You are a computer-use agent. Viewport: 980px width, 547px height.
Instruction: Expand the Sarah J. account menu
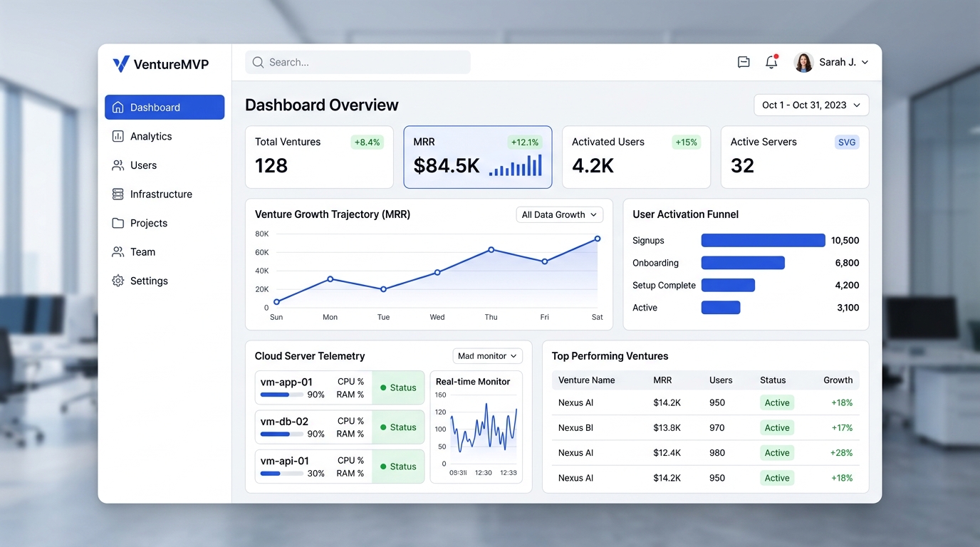coord(832,62)
